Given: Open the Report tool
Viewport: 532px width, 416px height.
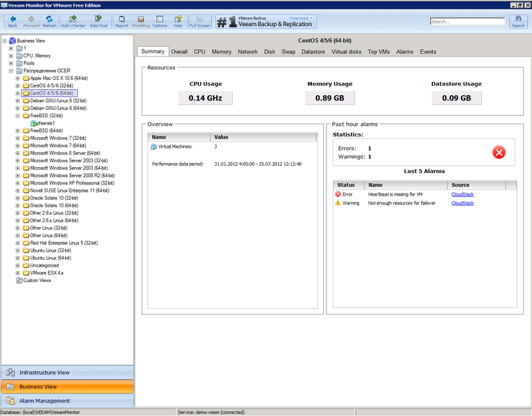Looking at the screenshot, I should (x=122, y=21).
